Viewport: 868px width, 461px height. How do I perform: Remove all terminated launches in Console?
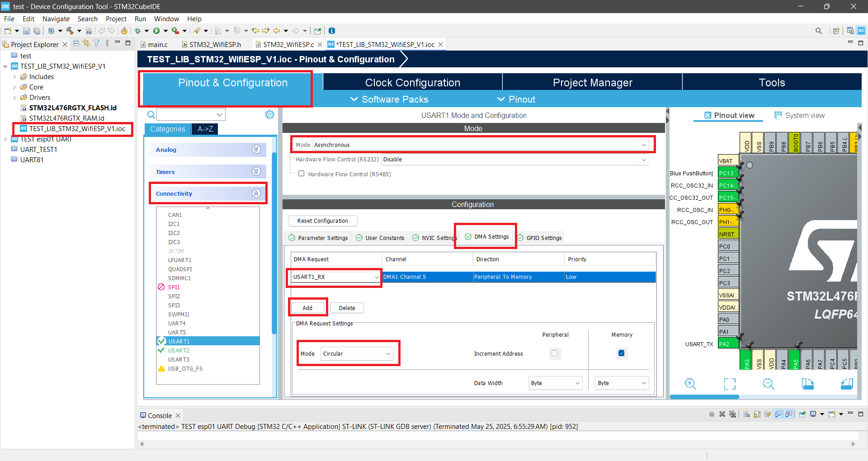click(x=733, y=414)
